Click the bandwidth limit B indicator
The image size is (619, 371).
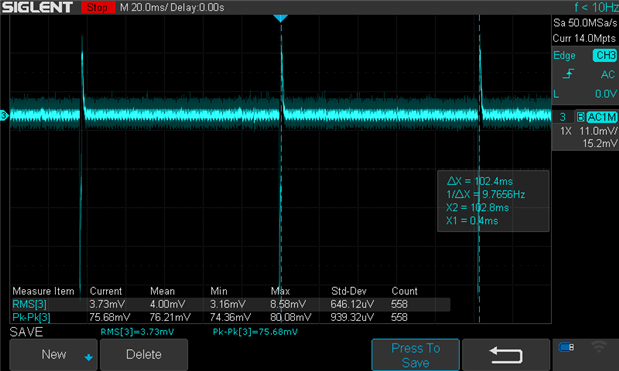click(x=580, y=117)
